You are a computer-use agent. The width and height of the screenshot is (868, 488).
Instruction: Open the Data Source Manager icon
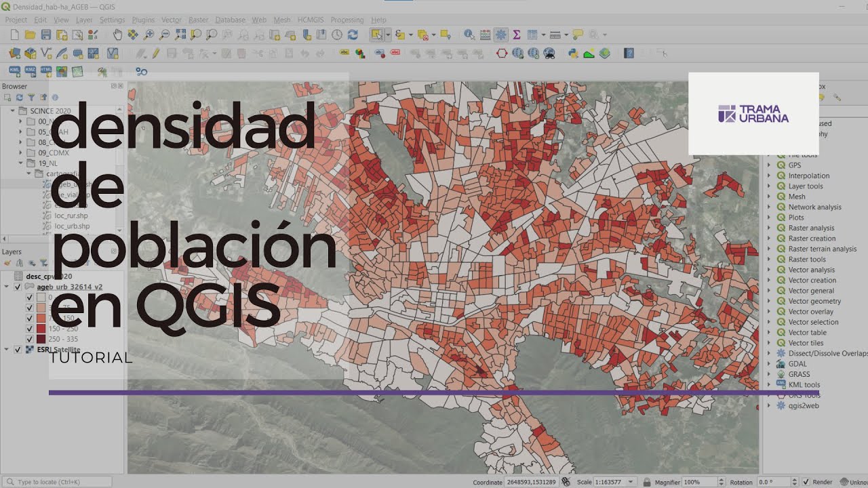coord(14,53)
